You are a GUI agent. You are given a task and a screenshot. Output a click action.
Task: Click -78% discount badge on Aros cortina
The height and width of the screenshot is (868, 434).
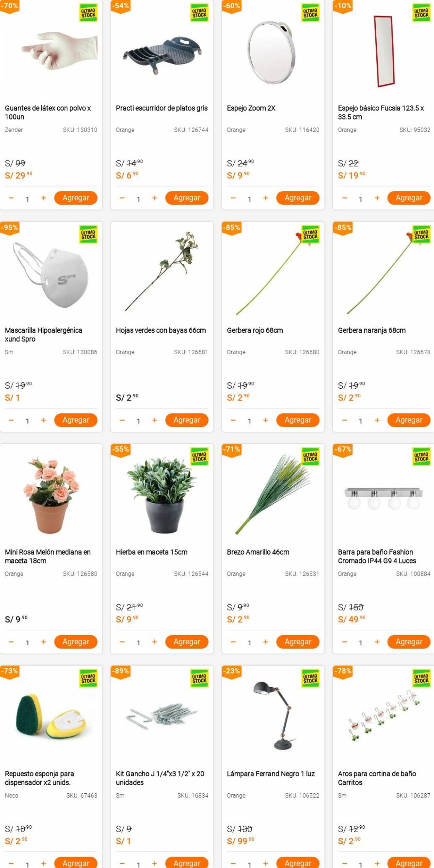tap(343, 672)
